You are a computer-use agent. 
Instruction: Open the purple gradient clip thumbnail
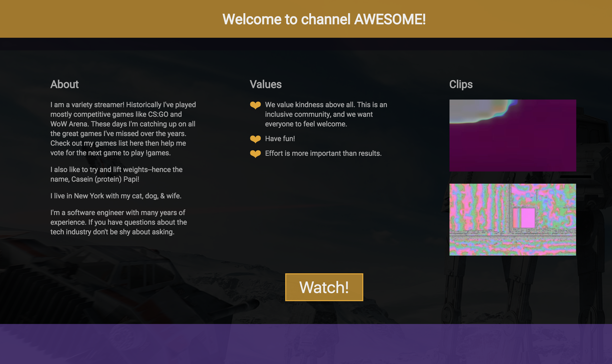(x=513, y=136)
